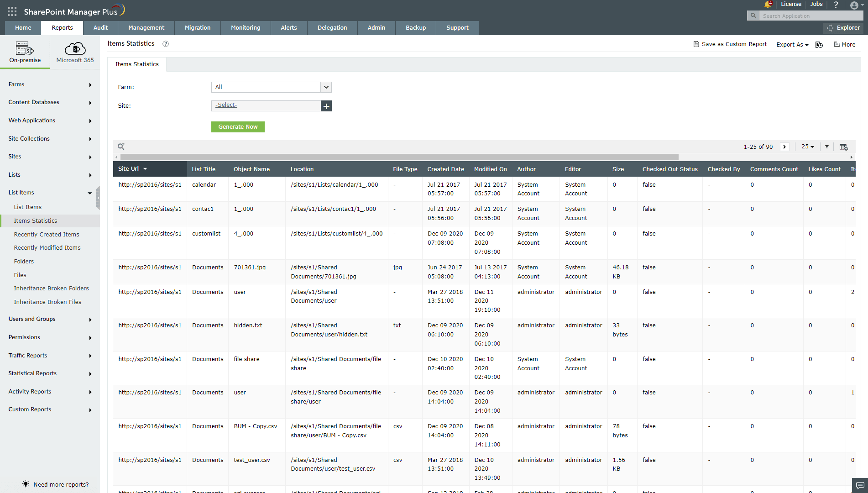Switch to the Audit tab
Viewport: 868px width, 493px height.
(100, 28)
